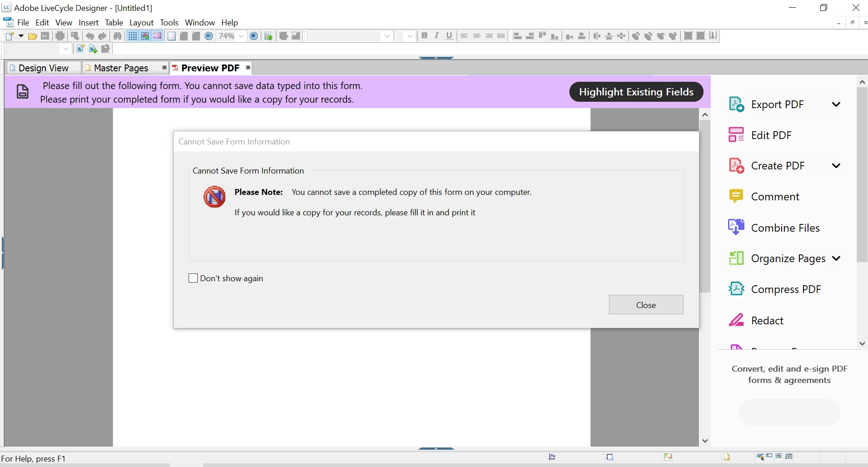Open the font name dropdown
Image resolution: width=868 pixels, height=467 pixels.
[x=387, y=36]
